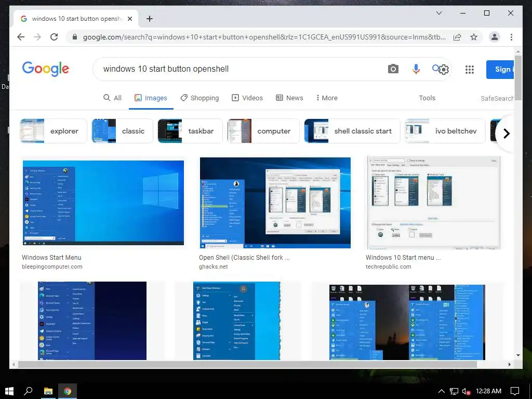Expand the More search options menu

[x=327, y=98]
